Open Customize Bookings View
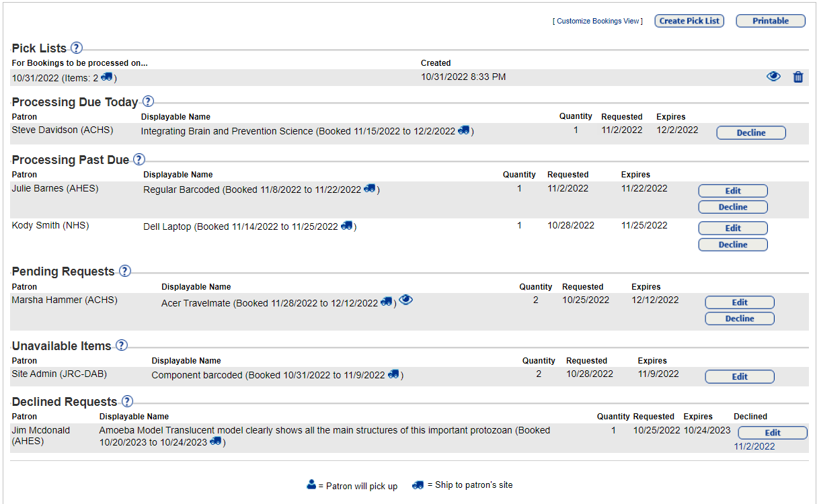Image resolution: width=817 pixels, height=504 pixels. [597, 21]
